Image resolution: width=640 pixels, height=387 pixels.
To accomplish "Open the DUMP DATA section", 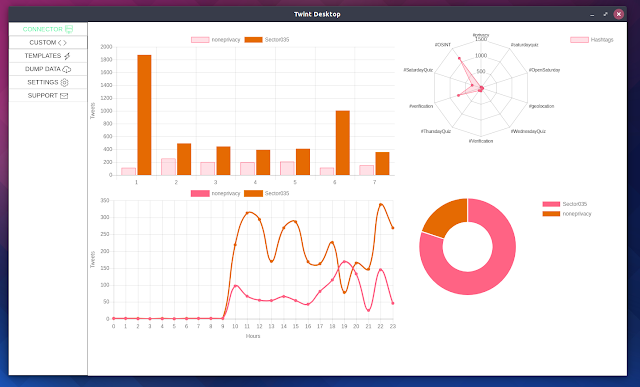I will click(48, 69).
